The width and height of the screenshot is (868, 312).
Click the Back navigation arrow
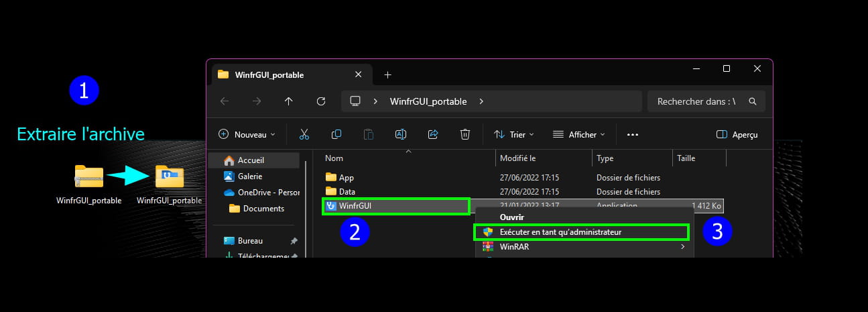[225, 101]
